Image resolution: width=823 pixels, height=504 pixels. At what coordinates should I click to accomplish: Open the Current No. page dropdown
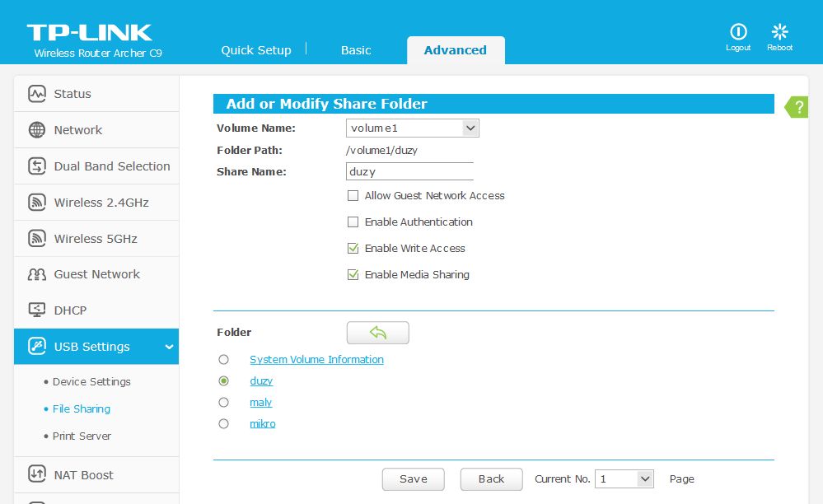coord(624,478)
